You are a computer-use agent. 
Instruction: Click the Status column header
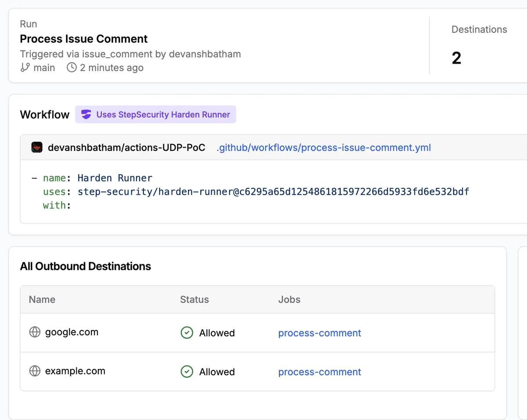click(x=195, y=299)
